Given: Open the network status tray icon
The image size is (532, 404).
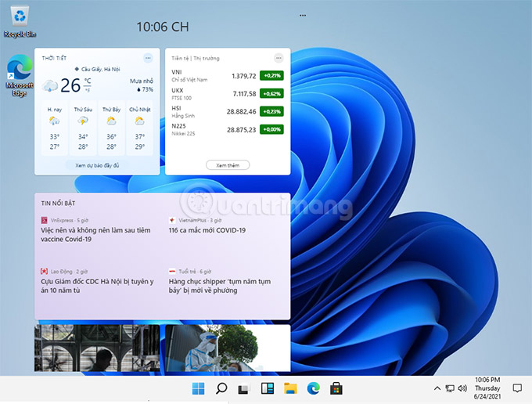Looking at the screenshot, I should click(x=450, y=388).
